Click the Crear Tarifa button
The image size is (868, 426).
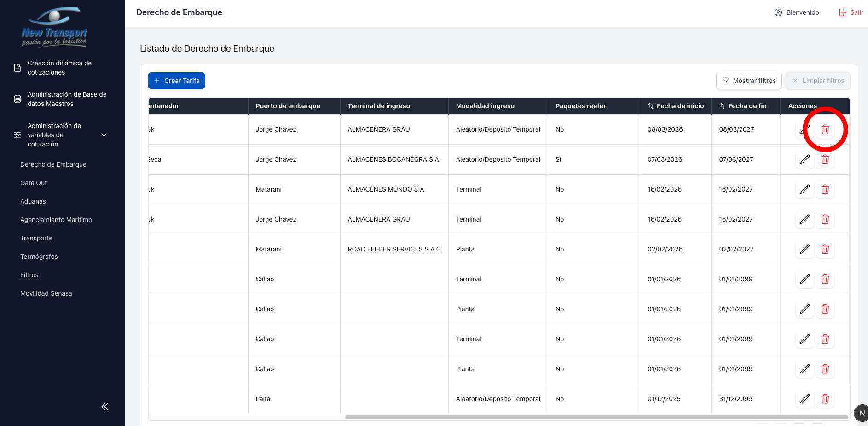(x=176, y=81)
